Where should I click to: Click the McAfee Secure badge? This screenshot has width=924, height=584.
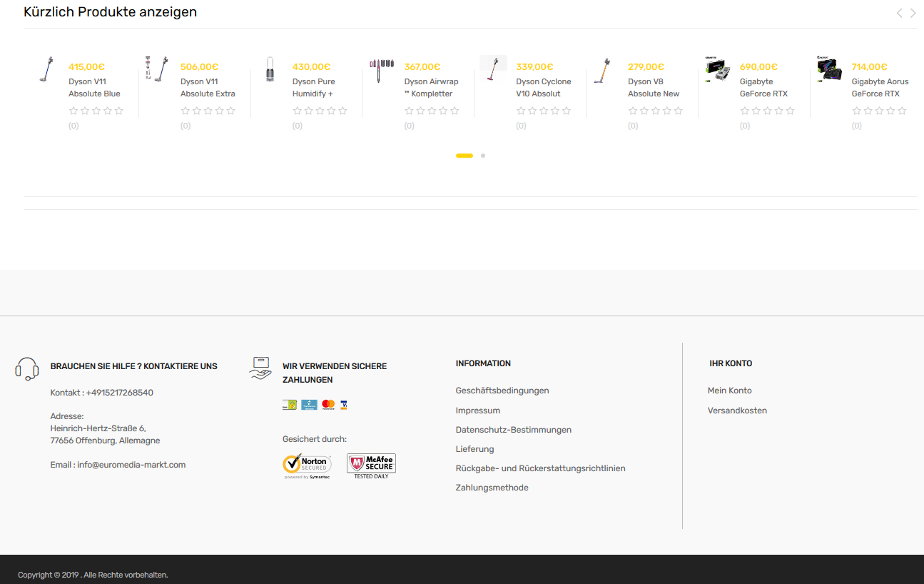tap(371, 466)
